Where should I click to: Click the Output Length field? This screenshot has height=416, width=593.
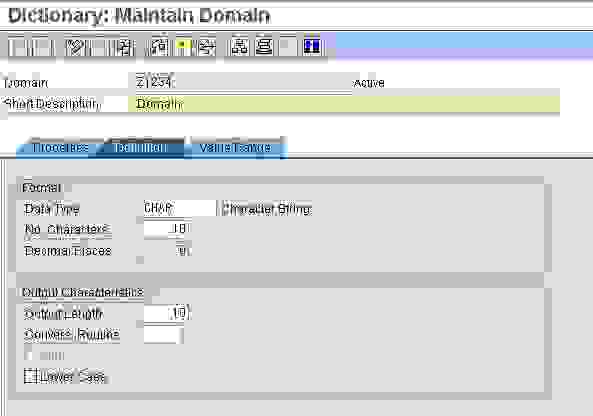[x=167, y=313]
